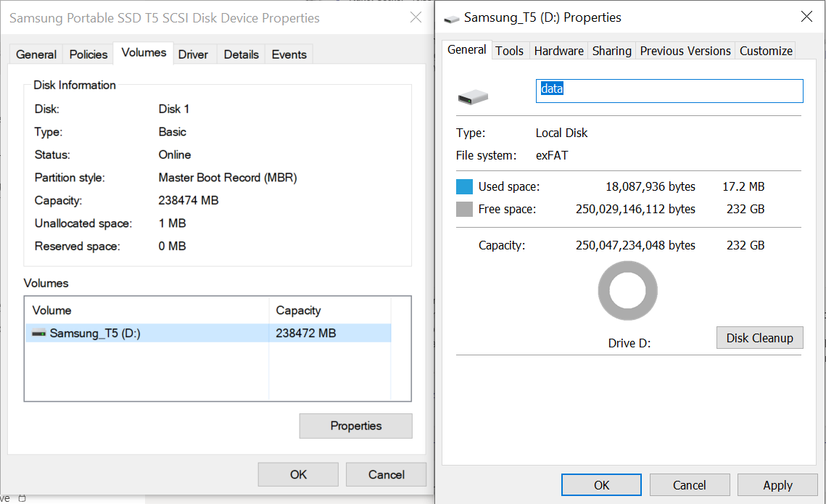Launch Disk Cleanup for Drive D:
This screenshot has width=826, height=504.
tap(759, 338)
